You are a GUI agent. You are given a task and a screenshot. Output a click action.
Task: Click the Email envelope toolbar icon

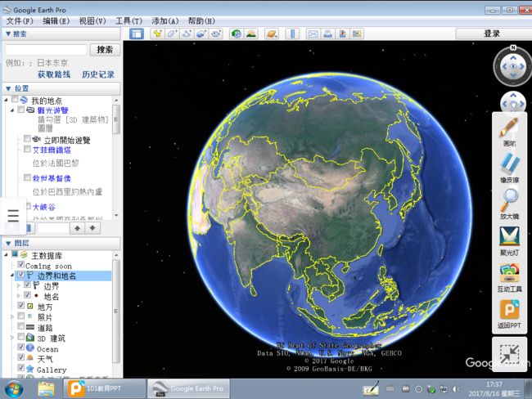click(313, 34)
